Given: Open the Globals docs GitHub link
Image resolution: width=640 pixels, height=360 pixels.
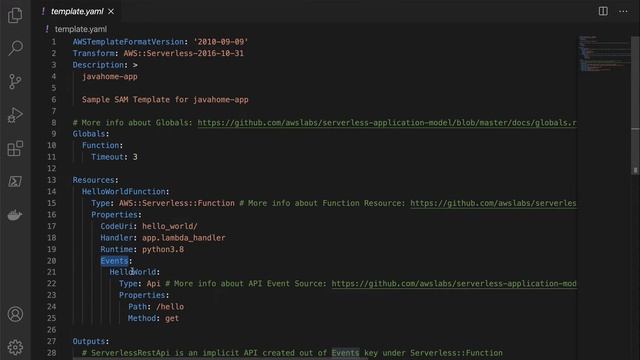Looking at the screenshot, I should (x=387, y=122).
